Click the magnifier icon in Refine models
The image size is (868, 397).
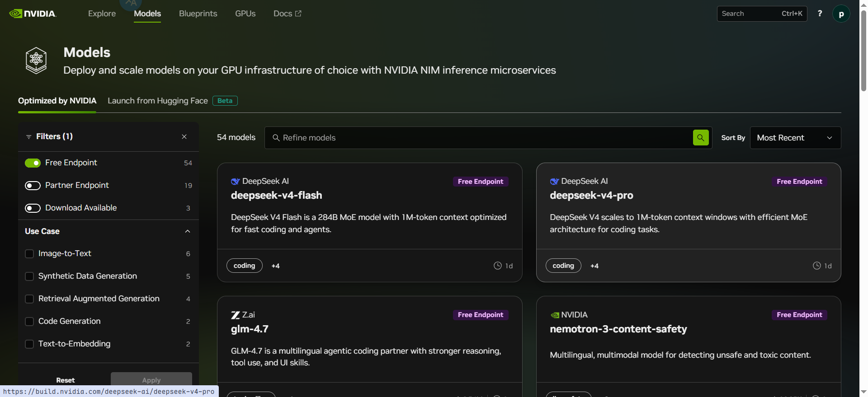point(276,138)
